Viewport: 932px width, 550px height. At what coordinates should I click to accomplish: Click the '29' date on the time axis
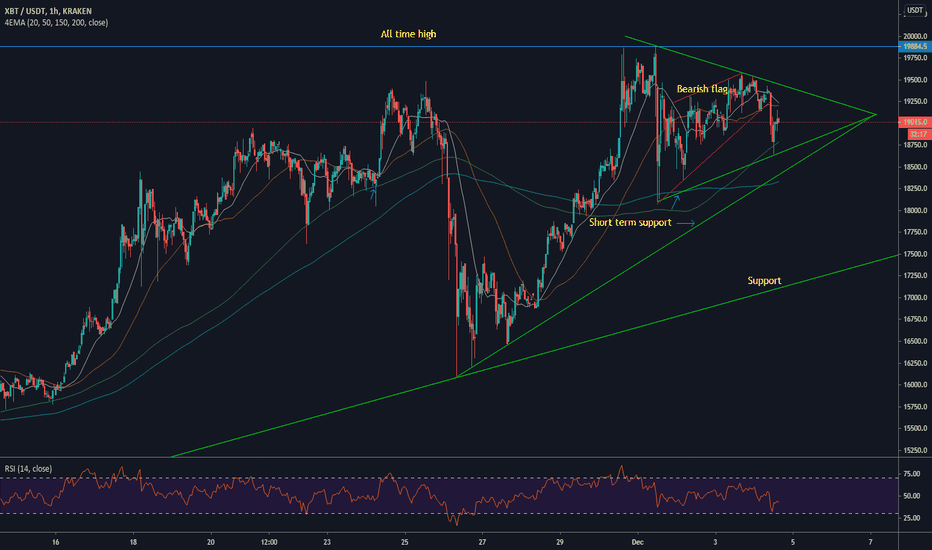pos(560,542)
